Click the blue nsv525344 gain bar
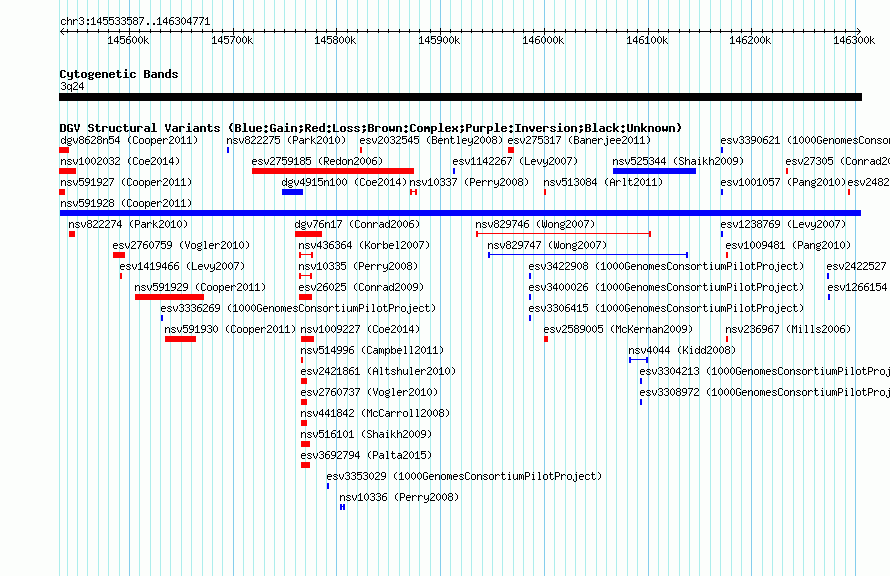 pos(654,171)
